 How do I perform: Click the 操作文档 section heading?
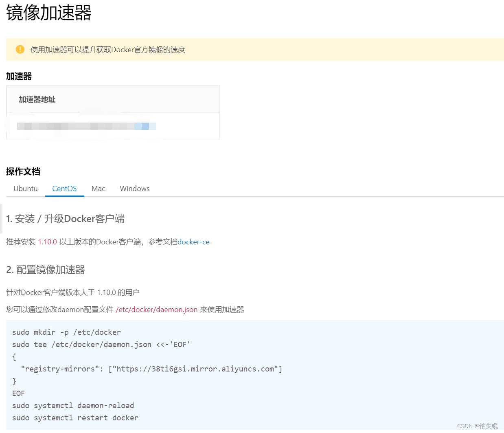tap(23, 171)
